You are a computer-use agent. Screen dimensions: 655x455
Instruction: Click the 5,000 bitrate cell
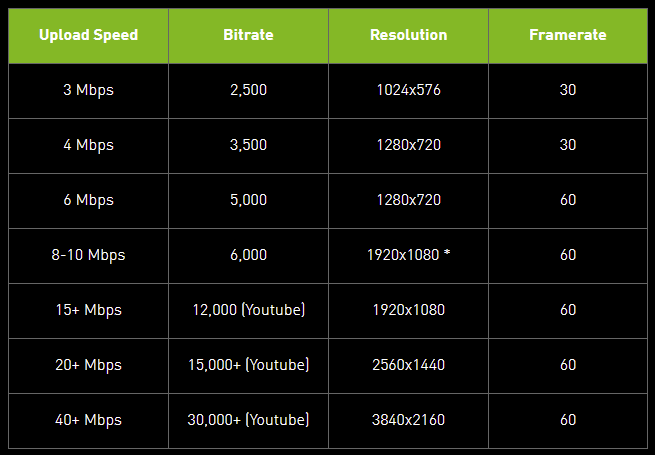click(248, 200)
